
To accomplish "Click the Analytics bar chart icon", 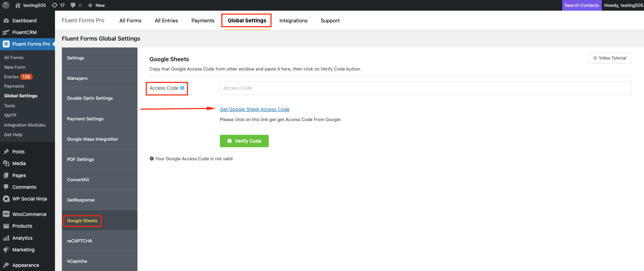I will coord(6,238).
